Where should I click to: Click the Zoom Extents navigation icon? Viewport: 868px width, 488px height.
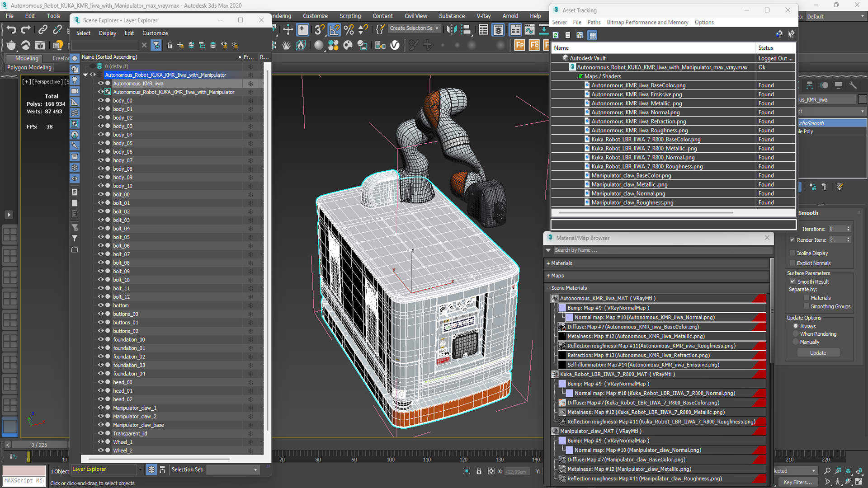[848, 471]
